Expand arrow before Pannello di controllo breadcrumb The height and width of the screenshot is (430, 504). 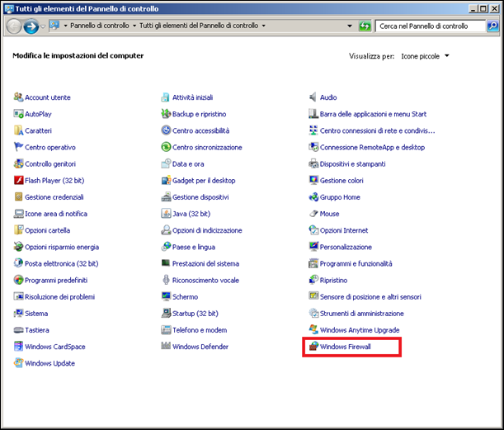pyautogui.click(x=65, y=26)
